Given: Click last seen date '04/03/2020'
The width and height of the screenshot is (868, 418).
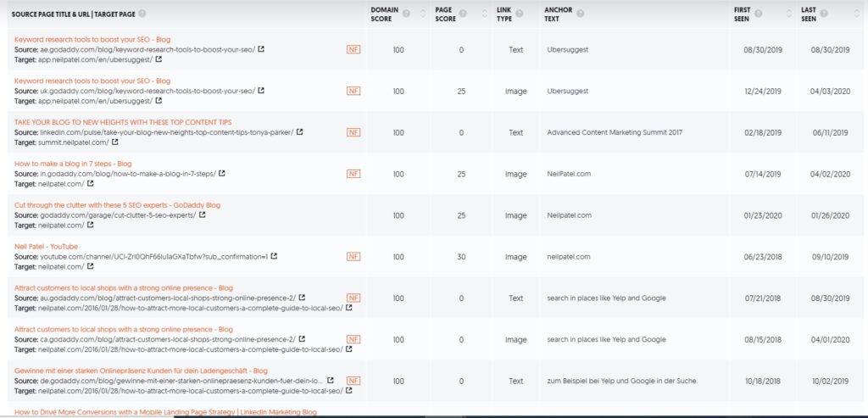Looking at the screenshot, I should point(830,91).
